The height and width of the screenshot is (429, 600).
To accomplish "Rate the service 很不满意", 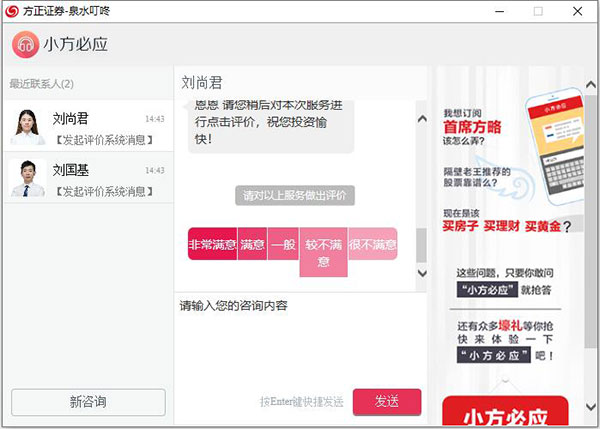I will [372, 244].
